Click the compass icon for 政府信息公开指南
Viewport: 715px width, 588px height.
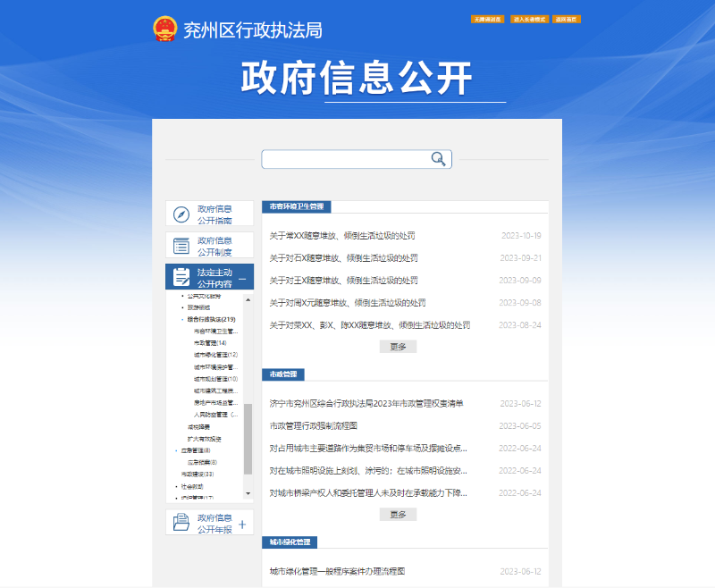click(181, 214)
